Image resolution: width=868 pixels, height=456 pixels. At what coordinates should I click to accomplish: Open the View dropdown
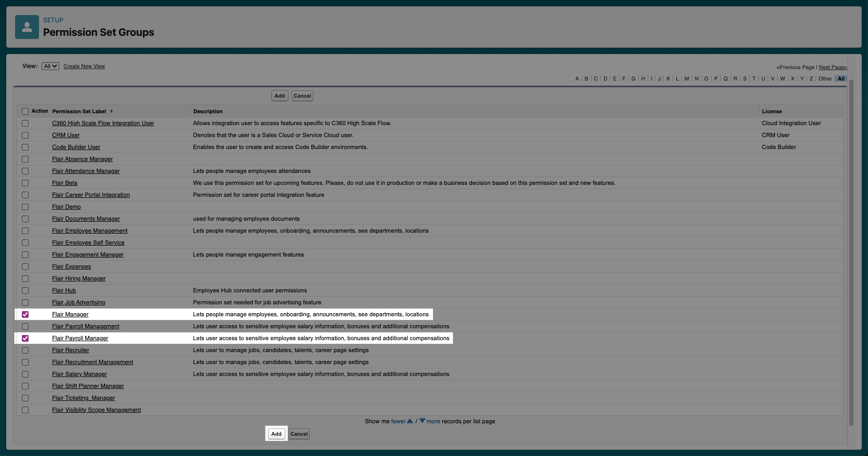click(50, 66)
